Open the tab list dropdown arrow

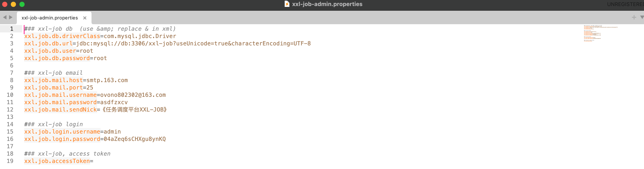pos(641,17)
